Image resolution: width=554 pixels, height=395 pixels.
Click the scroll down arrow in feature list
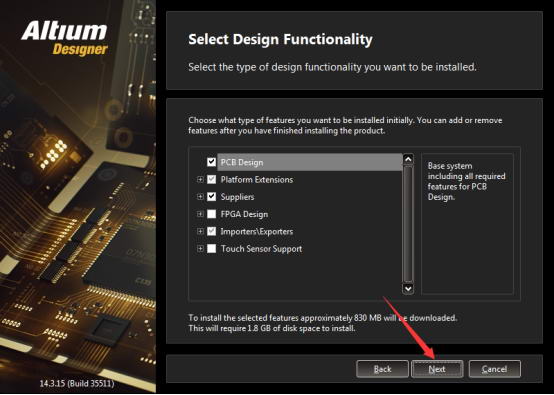[408, 289]
